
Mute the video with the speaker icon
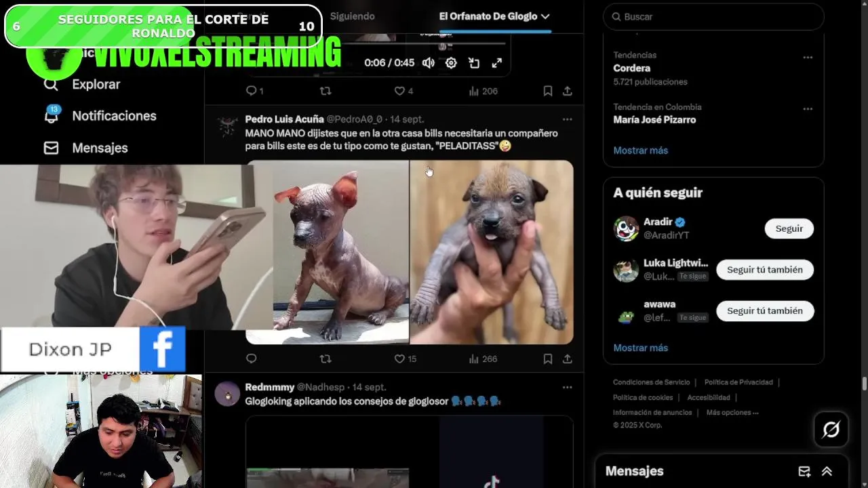(429, 63)
